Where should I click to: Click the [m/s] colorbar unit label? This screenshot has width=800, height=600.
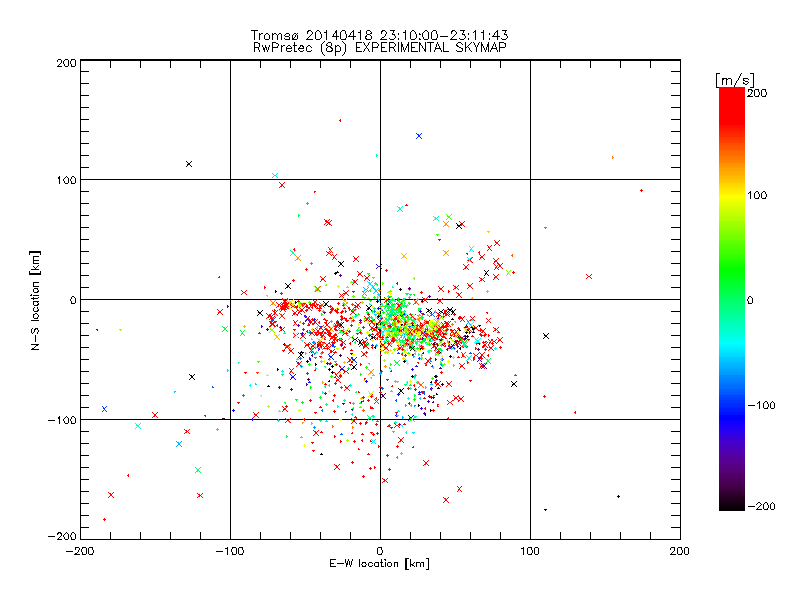point(735,80)
